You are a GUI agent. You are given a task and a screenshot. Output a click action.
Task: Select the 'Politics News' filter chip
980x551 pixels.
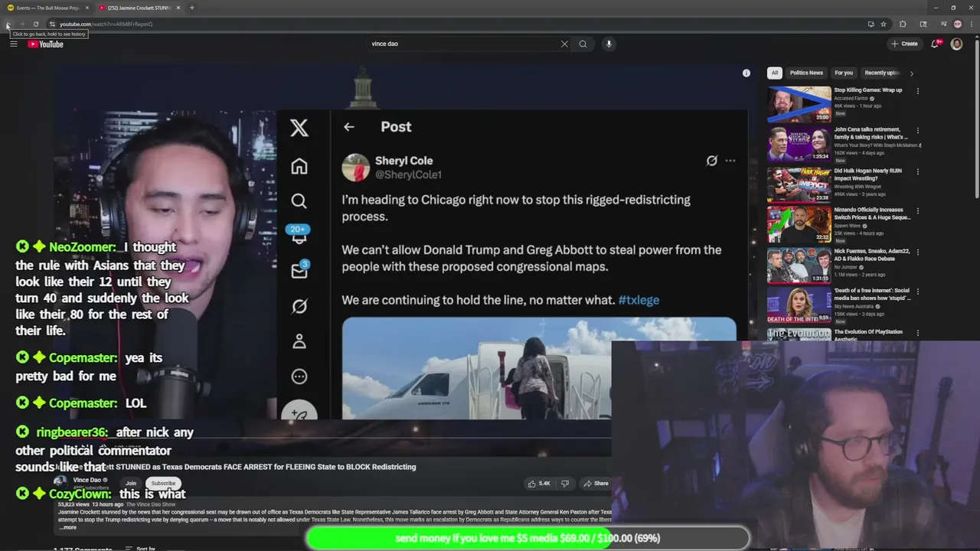pos(806,73)
